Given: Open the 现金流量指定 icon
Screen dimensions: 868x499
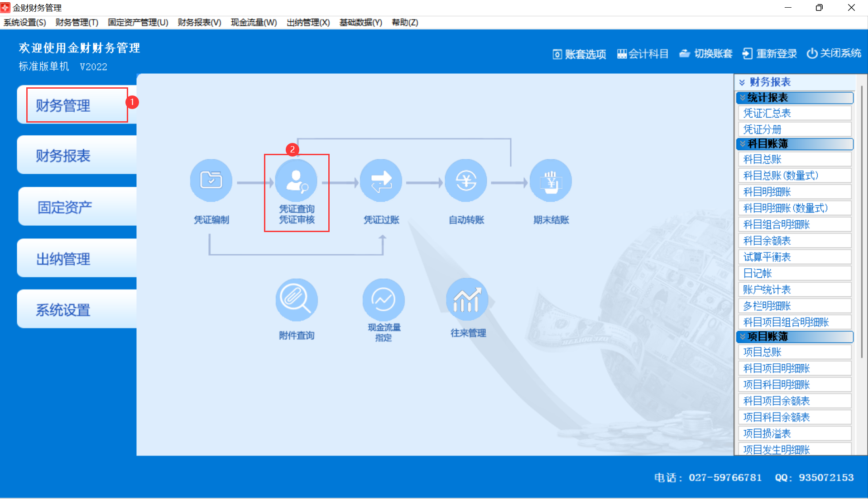Looking at the screenshot, I should (x=384, y=299).
